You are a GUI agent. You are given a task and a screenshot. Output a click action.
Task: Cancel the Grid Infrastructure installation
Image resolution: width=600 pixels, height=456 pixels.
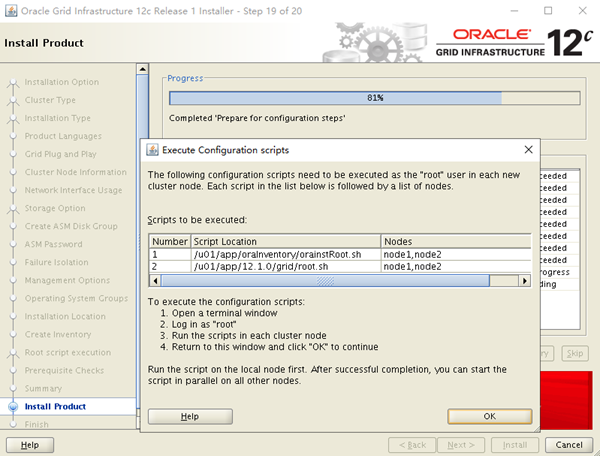(569, 445)
